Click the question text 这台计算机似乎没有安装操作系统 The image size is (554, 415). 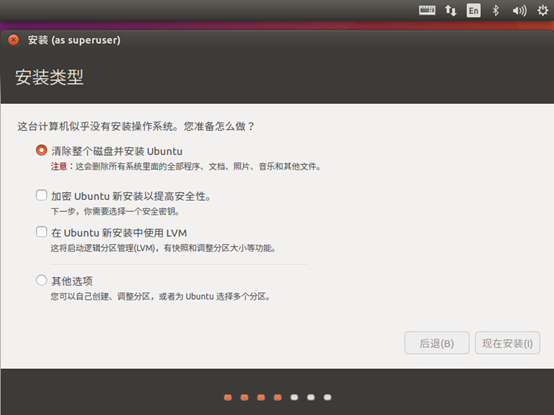[97, 126]
